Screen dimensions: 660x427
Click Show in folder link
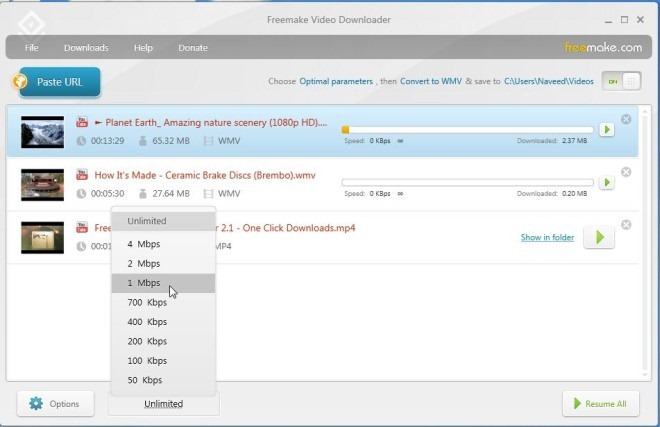tap(547, 238)
